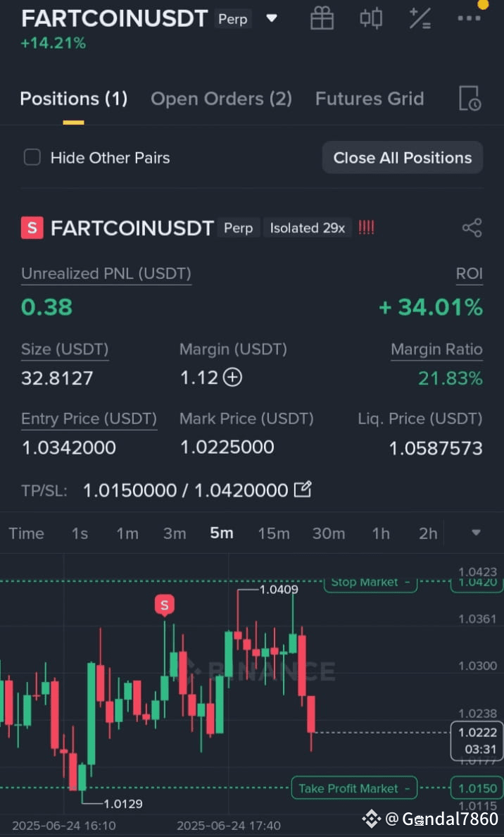Viewport: 504px width, 837px height.
Task: Tap the 32.8127 size value
Action: [x=57, y=378]
